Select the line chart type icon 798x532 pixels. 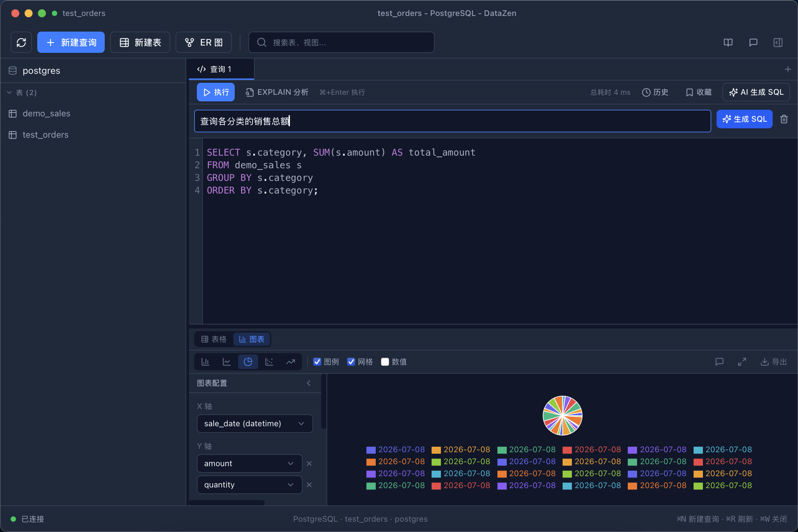click(x=227, y=362)
